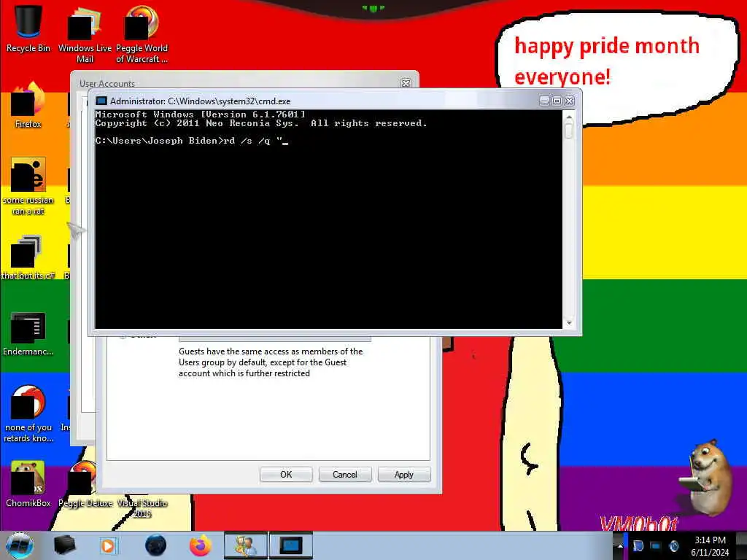This screenshot has height=560, width=747.
Task: Click Apply in the user dialog
Action: tap(404, 474)
